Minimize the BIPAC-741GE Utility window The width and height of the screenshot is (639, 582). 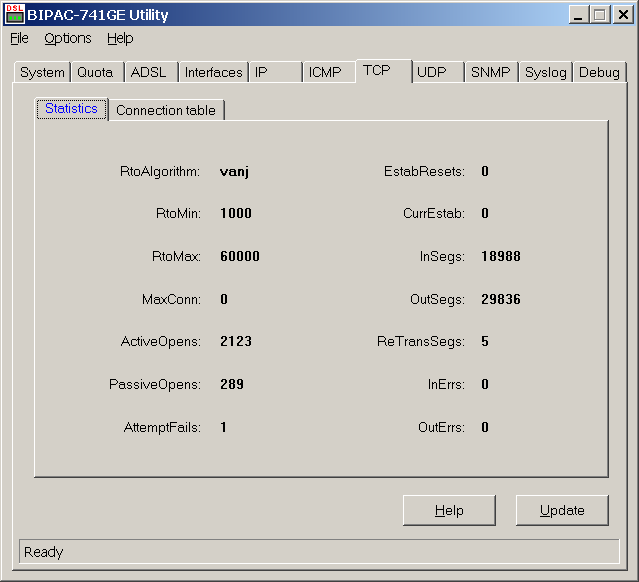click(578, 15)
